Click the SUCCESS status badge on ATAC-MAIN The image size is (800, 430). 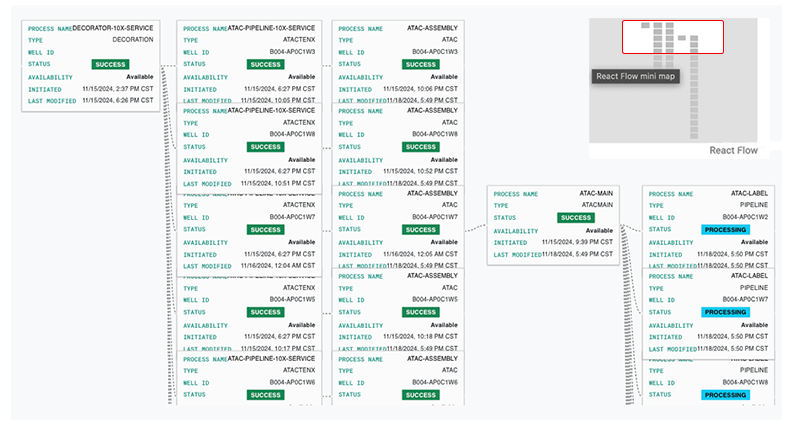click(x=576, y=218)
